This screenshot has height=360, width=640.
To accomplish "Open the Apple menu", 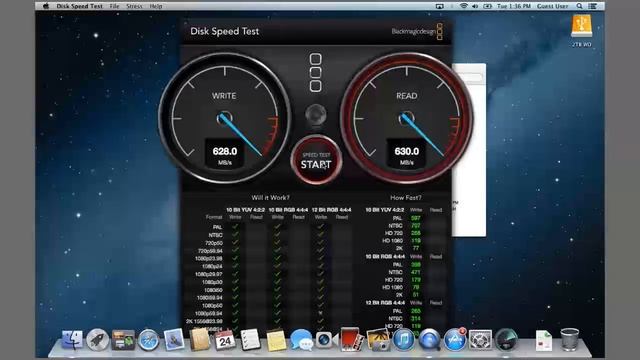I will click(x=46, y=6).
